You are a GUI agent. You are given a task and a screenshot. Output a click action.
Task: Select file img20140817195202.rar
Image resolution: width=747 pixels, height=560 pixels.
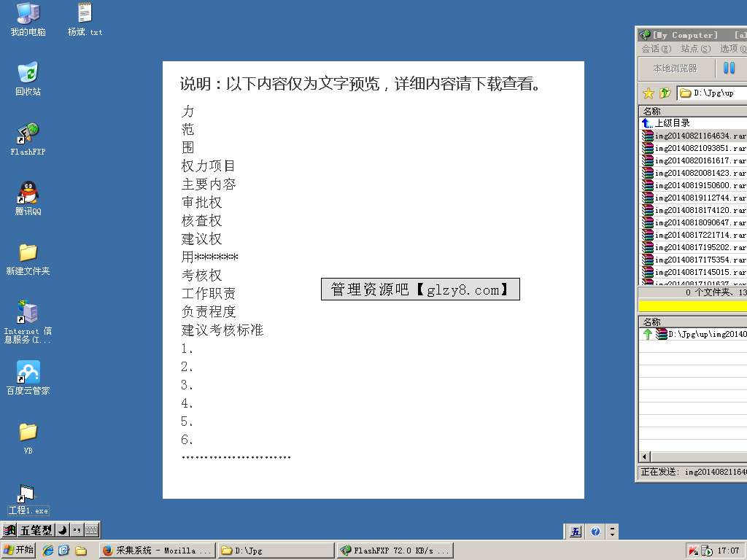(x=693, y=247)
